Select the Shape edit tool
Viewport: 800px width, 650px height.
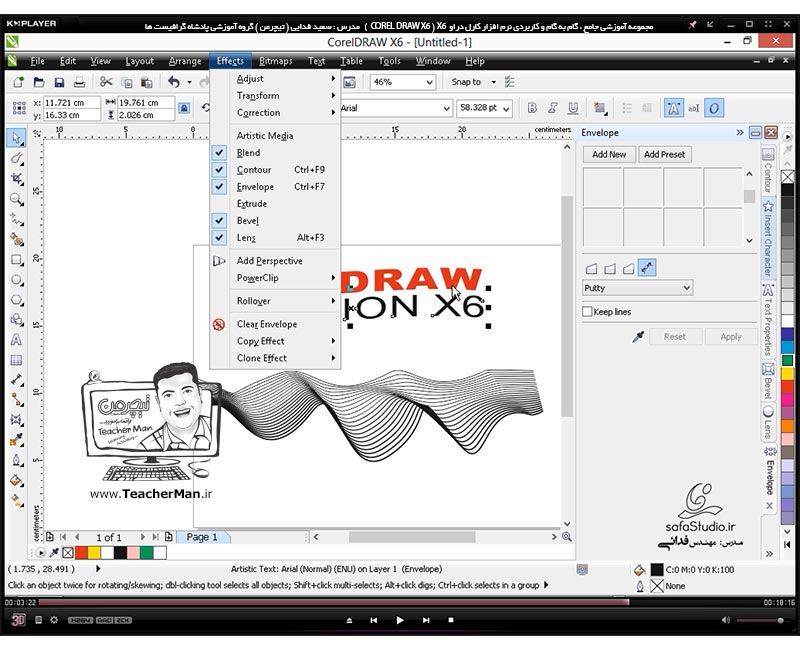(17, 158)
